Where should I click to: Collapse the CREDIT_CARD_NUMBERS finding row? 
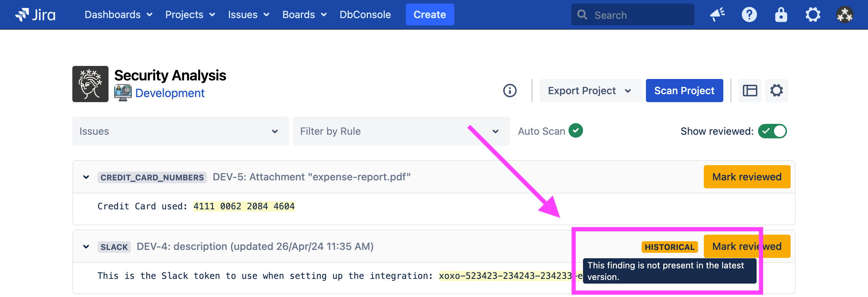coord(86,177)
